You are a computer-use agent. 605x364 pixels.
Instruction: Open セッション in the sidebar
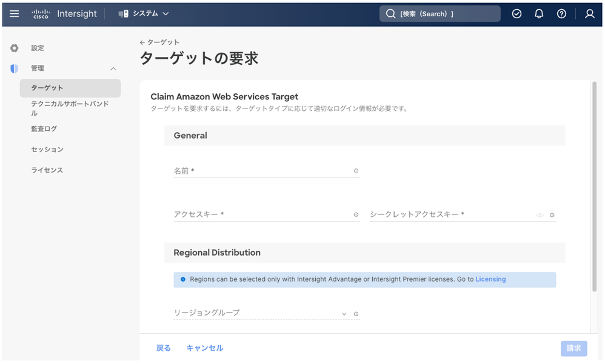click(47, 149)
